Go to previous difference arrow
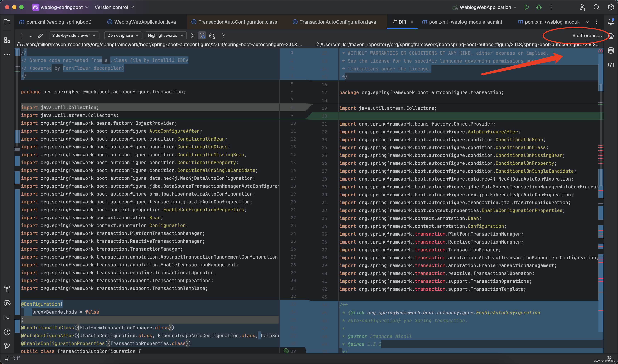 click(x=22, y=35)
